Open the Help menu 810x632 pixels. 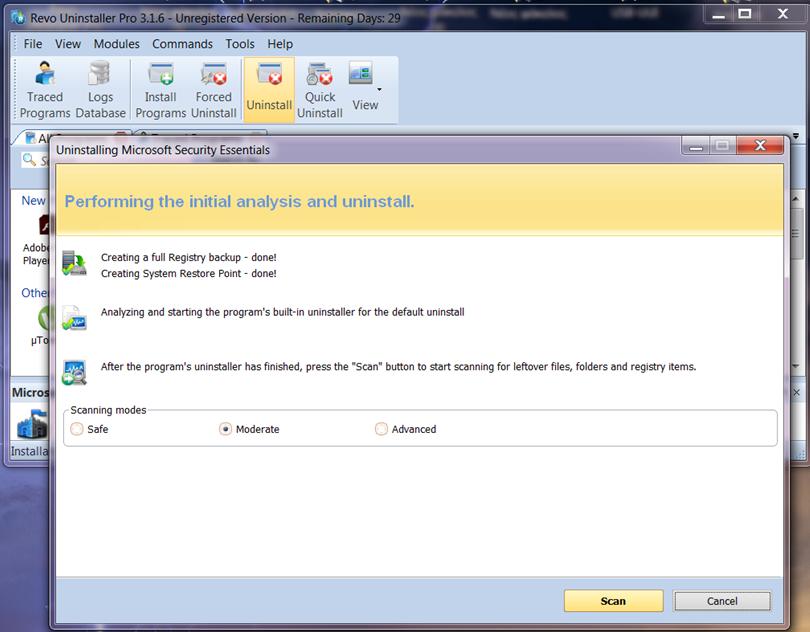click(280, 44)
